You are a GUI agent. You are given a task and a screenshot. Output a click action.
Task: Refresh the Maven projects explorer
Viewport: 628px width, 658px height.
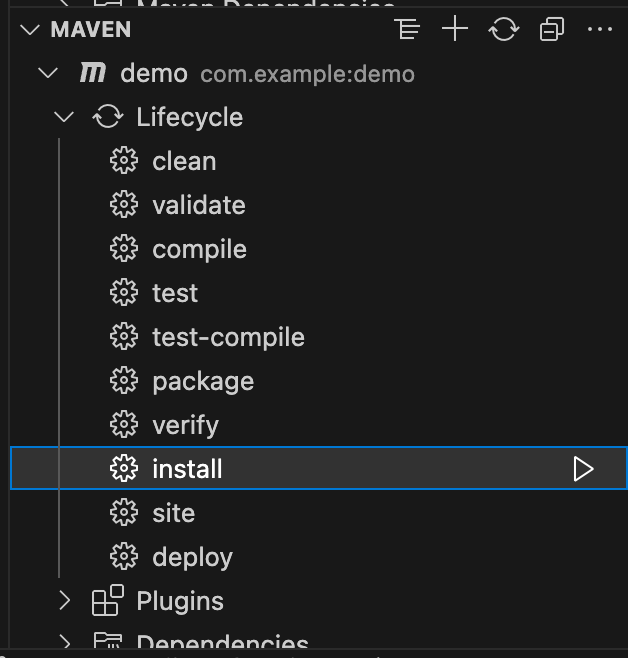[503, 30]
